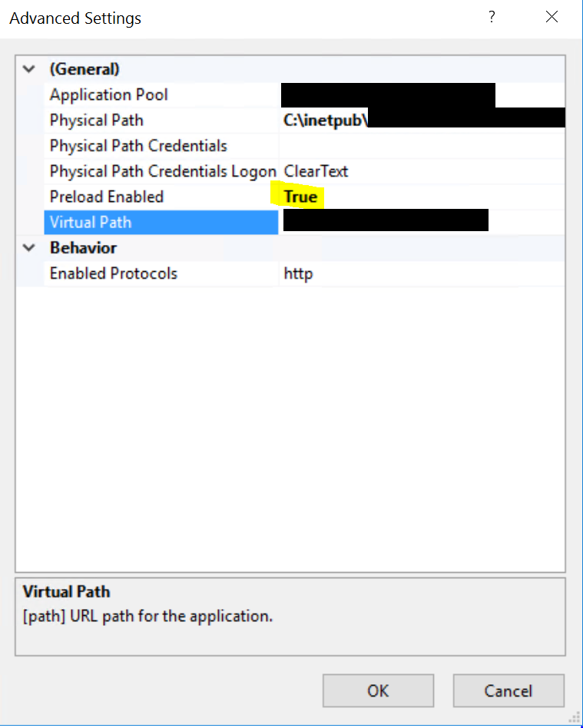Select Physical Path Credentials row

(305, 146)
